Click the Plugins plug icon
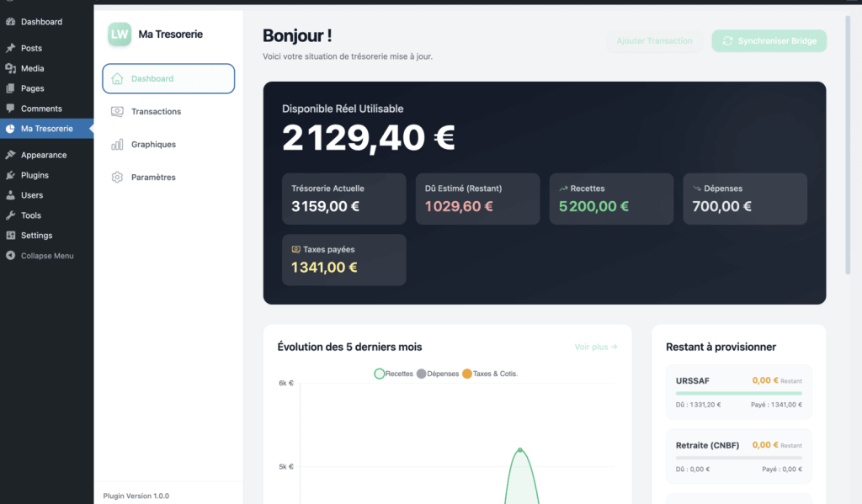This screenshot has height=504, width=862. (9, 174)
